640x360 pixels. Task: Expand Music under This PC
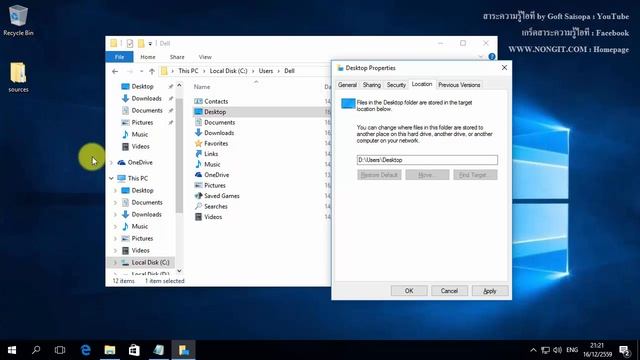click(x=115, y=227)
